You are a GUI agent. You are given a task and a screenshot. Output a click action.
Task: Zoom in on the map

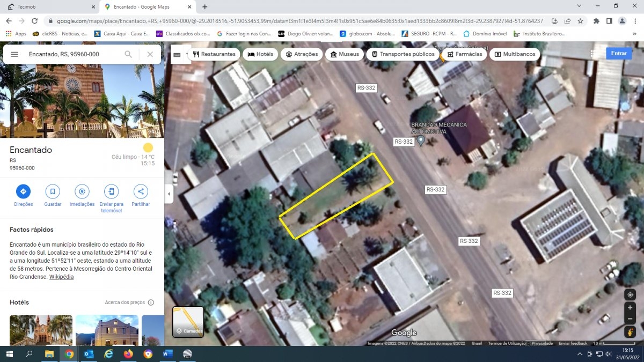pos(630,307)
